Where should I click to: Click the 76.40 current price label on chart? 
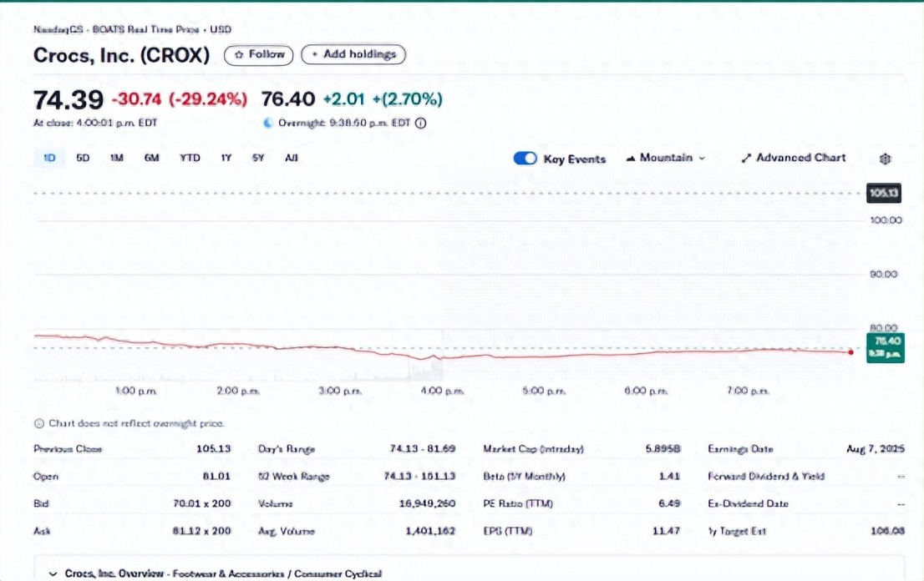(x=886, y=341)
